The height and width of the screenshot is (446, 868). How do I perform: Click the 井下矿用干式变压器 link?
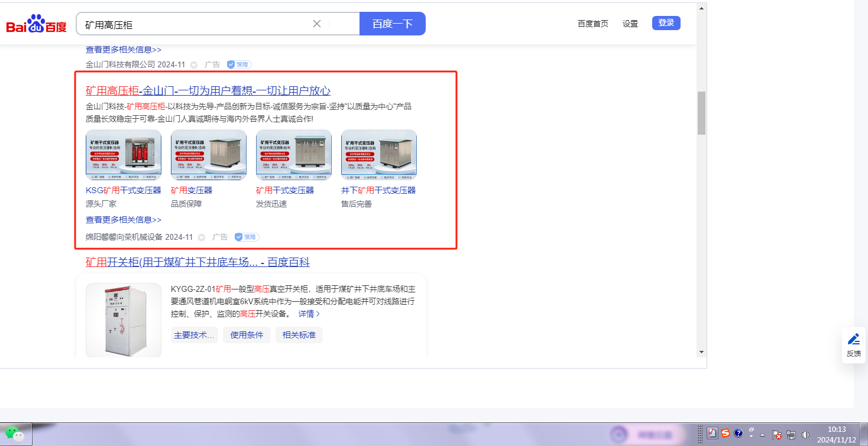[x=378, y=190]
